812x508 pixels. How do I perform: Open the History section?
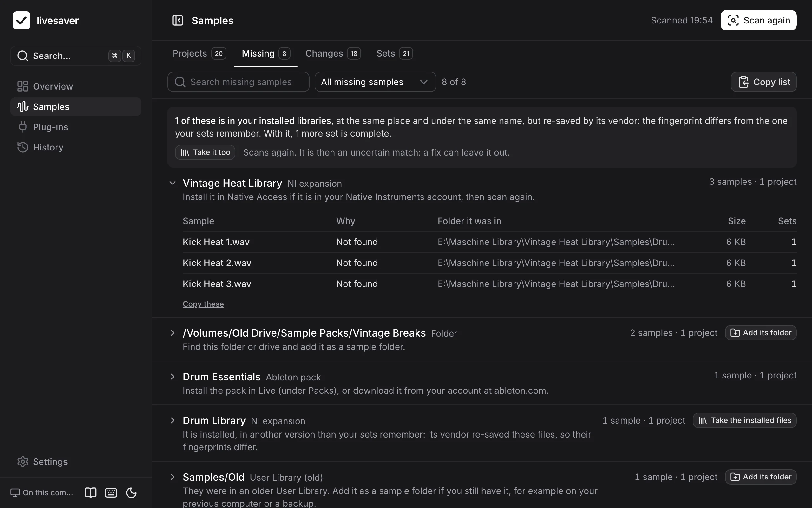tap(76, 147)
